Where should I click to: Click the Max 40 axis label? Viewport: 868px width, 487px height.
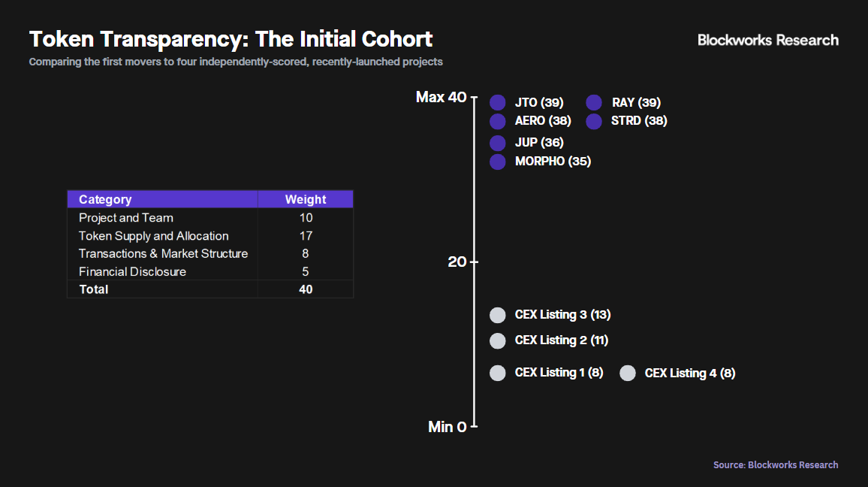tap(441, 97)
